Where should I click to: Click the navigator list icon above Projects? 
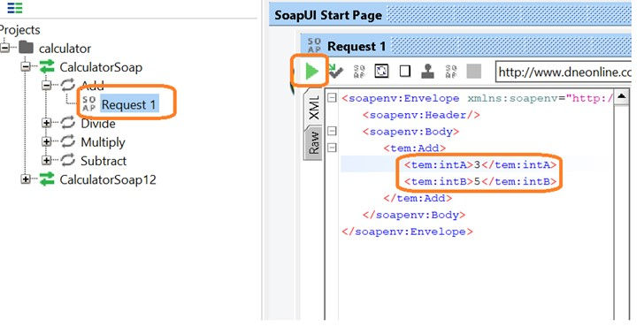coord(15,7)
